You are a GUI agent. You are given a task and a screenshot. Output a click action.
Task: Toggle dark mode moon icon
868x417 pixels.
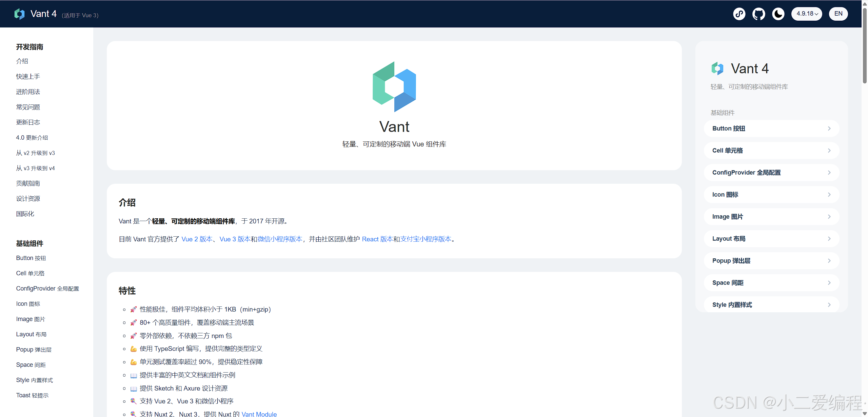(778, 14)
